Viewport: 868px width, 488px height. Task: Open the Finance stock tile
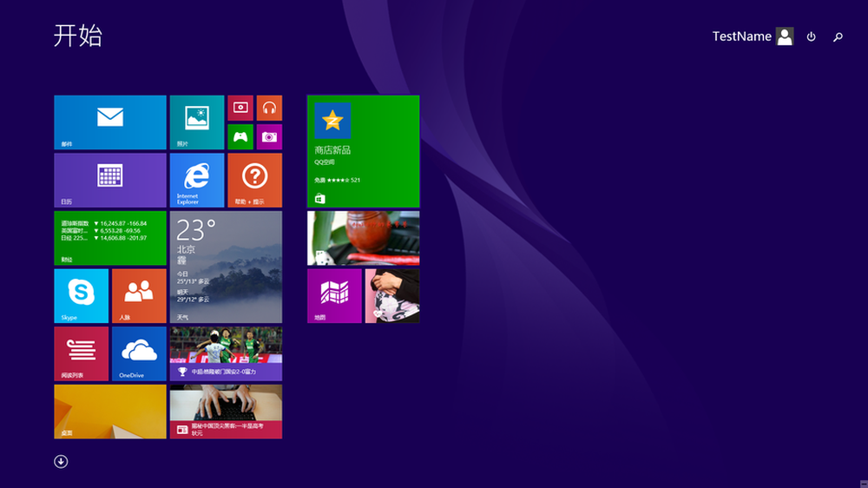(x=110, y=238)
